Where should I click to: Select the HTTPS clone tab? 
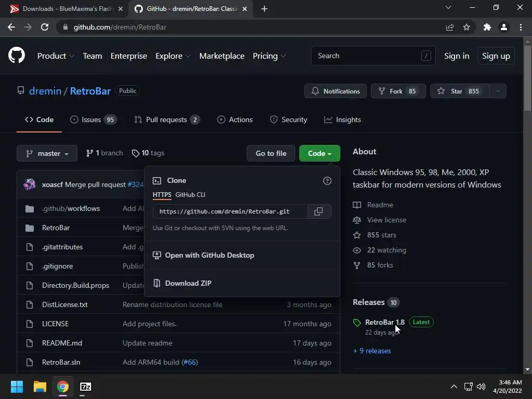tap(162, 195)
